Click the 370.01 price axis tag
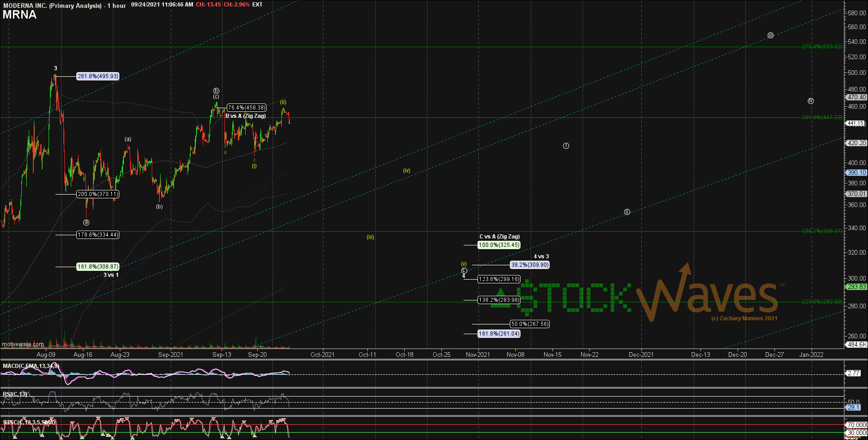The width and height of the screenshot is (868, 440). [856, 194]
